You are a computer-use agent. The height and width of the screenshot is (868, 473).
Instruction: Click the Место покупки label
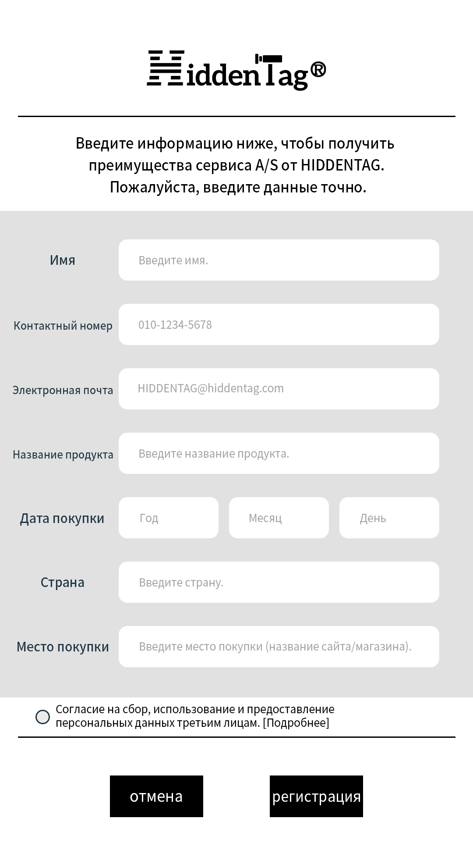[x=63, y=647]
